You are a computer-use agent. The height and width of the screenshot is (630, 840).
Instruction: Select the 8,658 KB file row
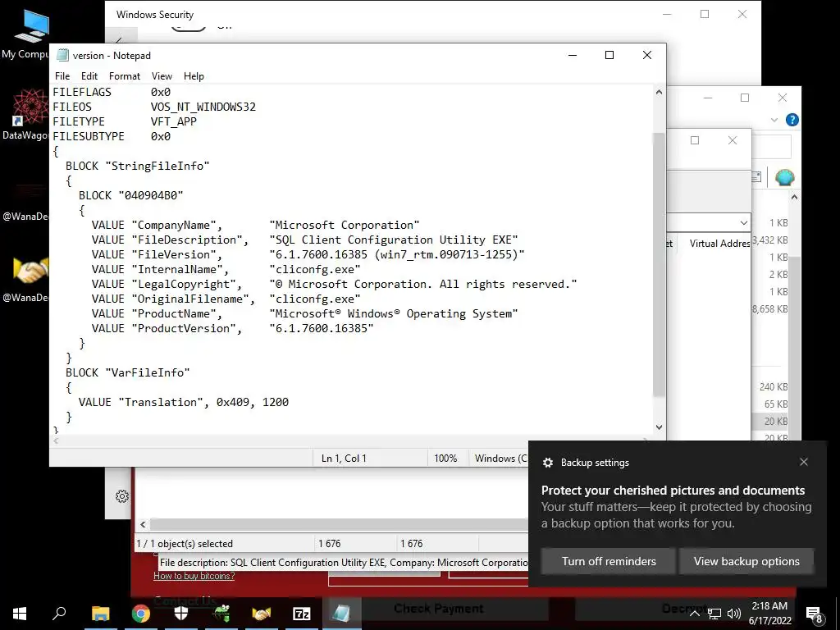click(x=769, y=308)
